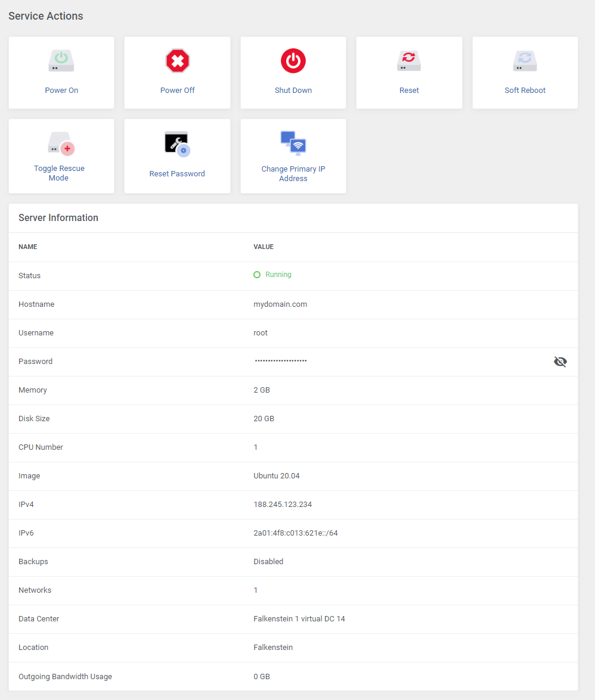The image size is (595, 700).
Task: Select the IPv6 address 2a01:4f8:c013:621e::/64
Action: tap(295, 533)
